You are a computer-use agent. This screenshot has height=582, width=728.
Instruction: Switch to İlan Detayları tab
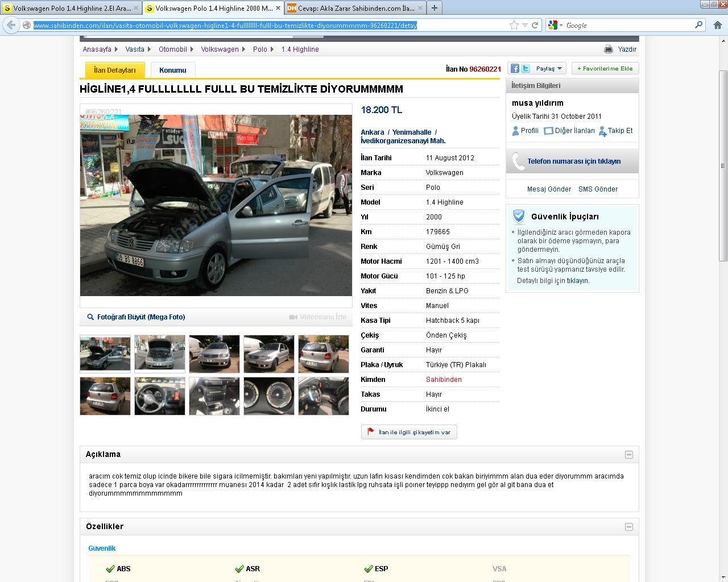(x=115, y=70)
